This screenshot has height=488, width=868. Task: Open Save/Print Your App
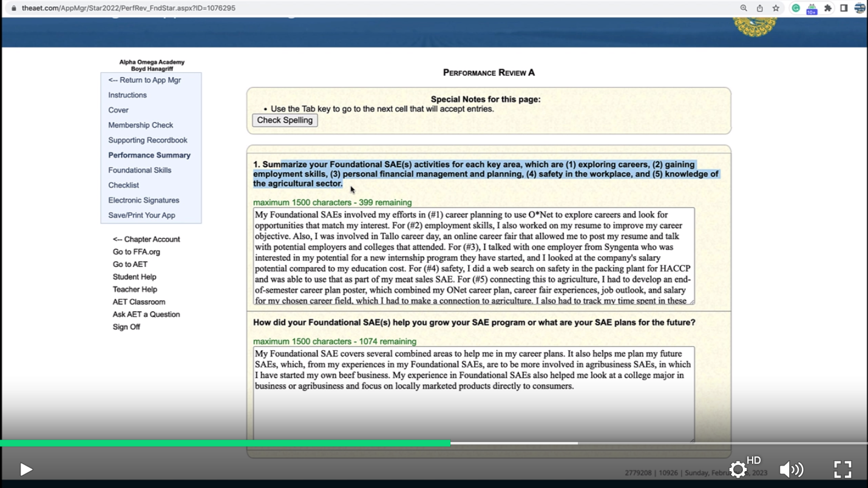click(x=141, y=215)
